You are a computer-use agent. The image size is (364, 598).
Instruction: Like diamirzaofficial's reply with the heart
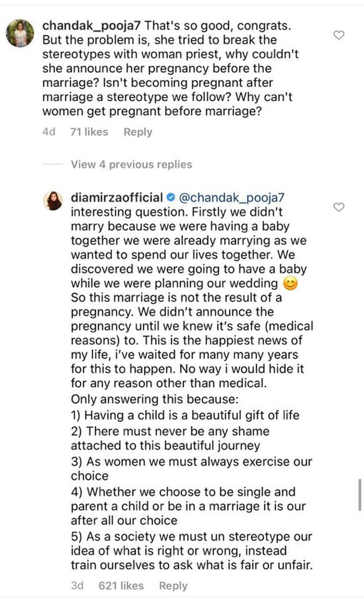(339, 207)
